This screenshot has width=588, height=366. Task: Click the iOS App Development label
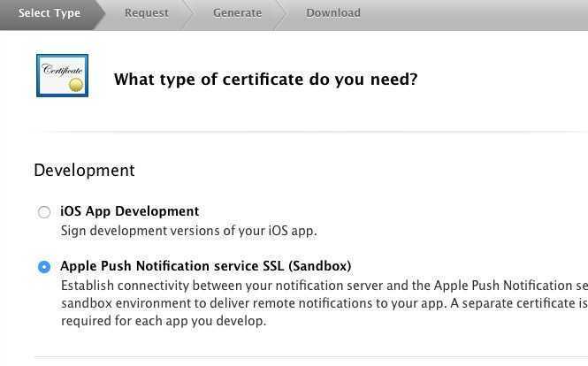coord(129,211)
